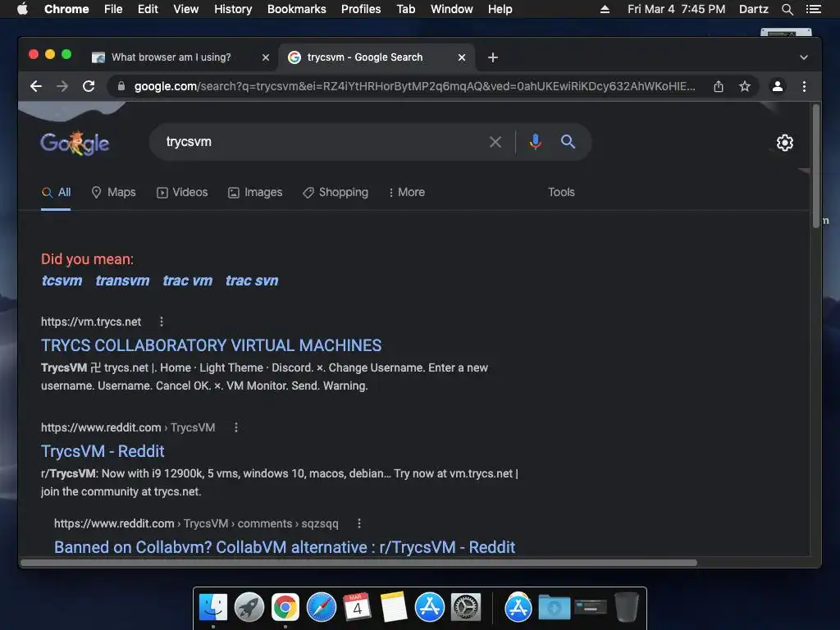Go back with the browser back arrow
Image resolution: width=840 pixels, height=630 pixels.
pos(36,86)
